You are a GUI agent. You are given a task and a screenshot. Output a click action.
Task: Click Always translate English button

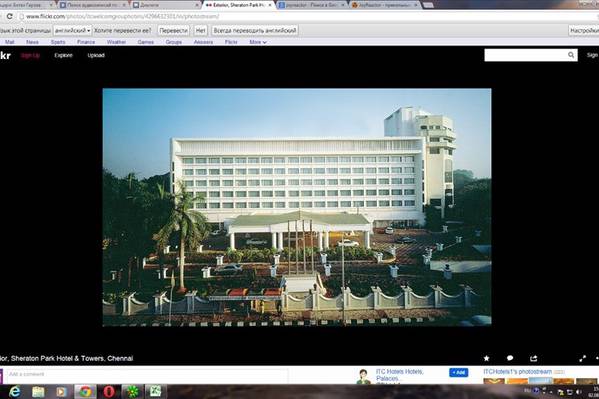tap(255, 31)
